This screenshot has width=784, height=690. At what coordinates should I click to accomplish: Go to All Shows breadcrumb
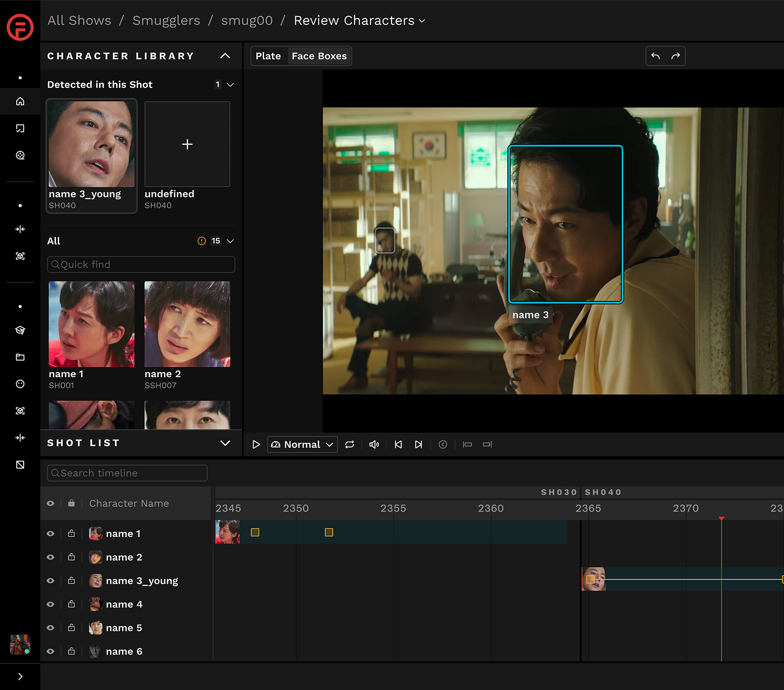click(80, 20)
